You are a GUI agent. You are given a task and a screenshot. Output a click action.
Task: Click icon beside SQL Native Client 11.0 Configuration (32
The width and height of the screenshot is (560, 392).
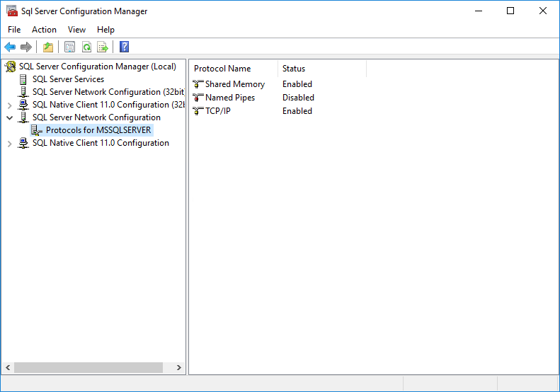pyautogui.click(x=23, y=105)
